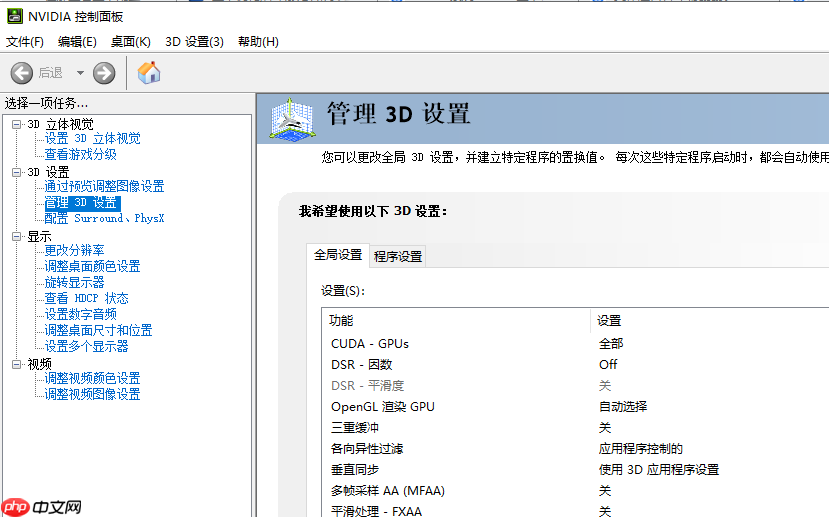829x517 pixels.
Task: Click the 自动选择 value for OpenGL
Action: 623,407
